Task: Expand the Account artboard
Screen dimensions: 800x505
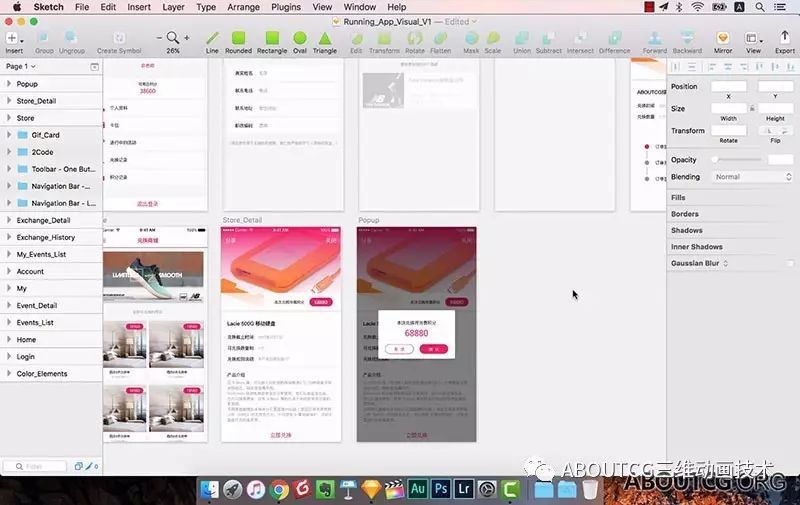Action: coord(9,271)
